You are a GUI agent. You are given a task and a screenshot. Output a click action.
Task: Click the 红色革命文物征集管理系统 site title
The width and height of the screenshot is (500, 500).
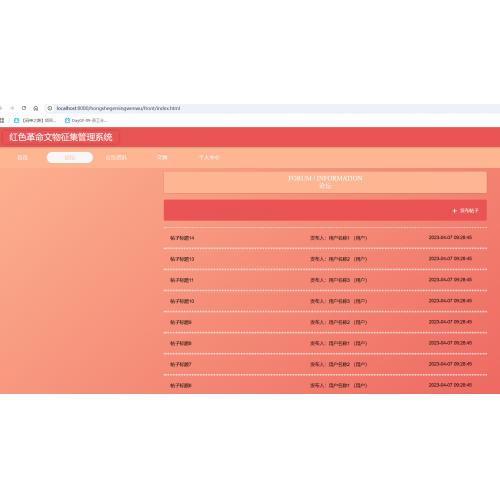point(60,137)
